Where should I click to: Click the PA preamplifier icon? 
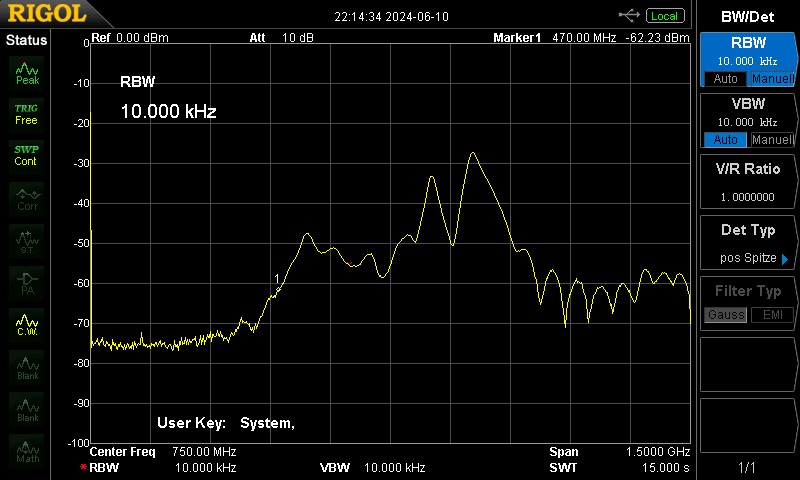pos(27,284)
